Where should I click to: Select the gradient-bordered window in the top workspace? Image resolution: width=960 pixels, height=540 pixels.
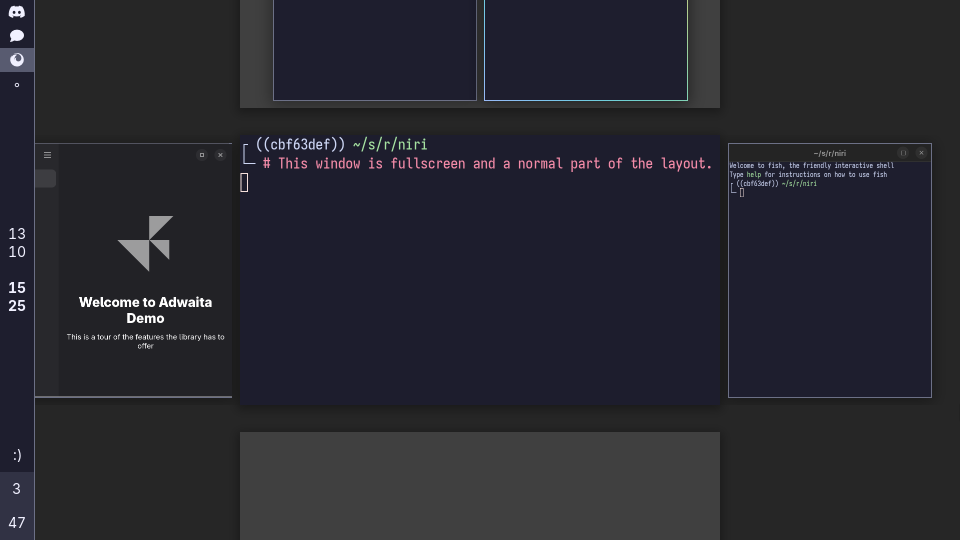pyautogui.click(x=586, y=50)
